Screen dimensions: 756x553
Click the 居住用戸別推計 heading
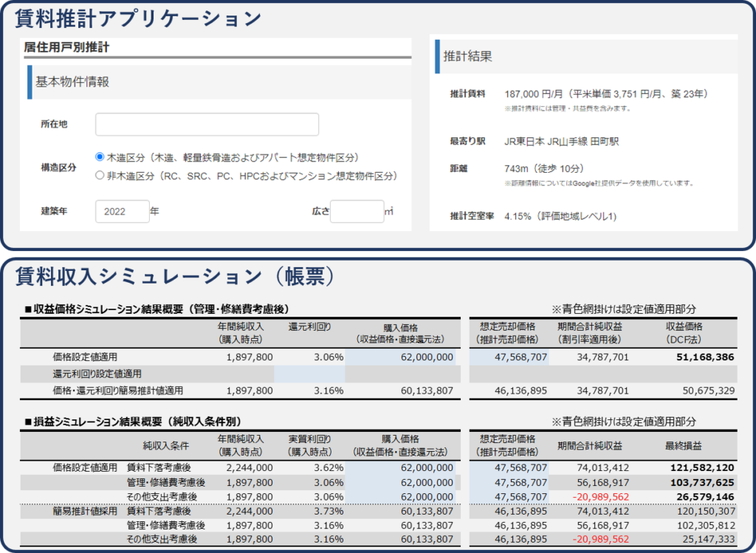click(66, 47)
